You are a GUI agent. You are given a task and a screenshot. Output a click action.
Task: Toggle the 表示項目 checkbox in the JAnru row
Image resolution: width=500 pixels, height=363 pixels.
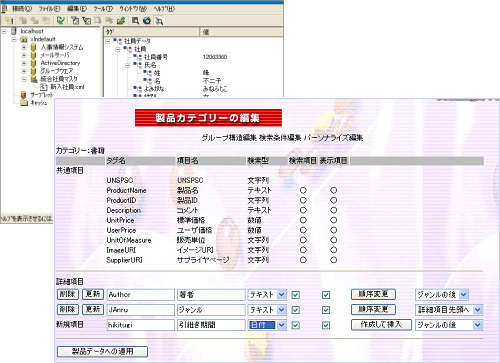(x=326, y=310)
